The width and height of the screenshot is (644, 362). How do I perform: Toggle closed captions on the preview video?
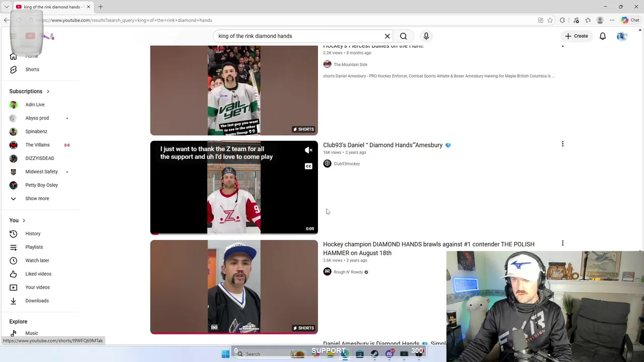(x=308, y=166)
